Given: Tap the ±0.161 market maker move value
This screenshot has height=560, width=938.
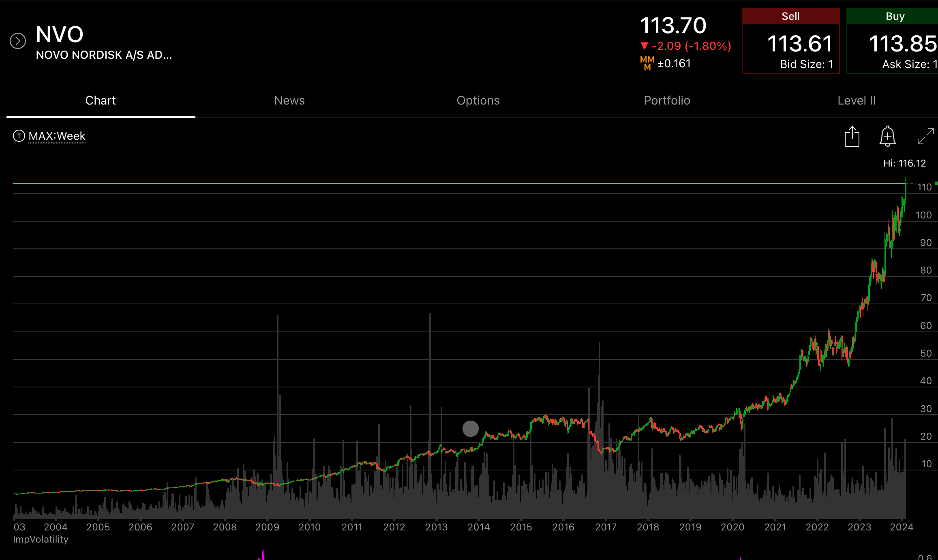Looking at the screenshot, I should click(674, 64).
